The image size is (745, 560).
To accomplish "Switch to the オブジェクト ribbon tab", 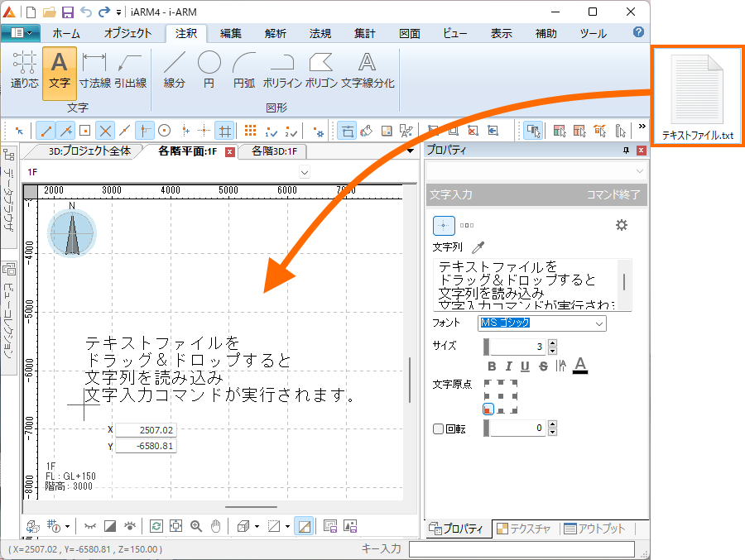I will coord(127,33).
